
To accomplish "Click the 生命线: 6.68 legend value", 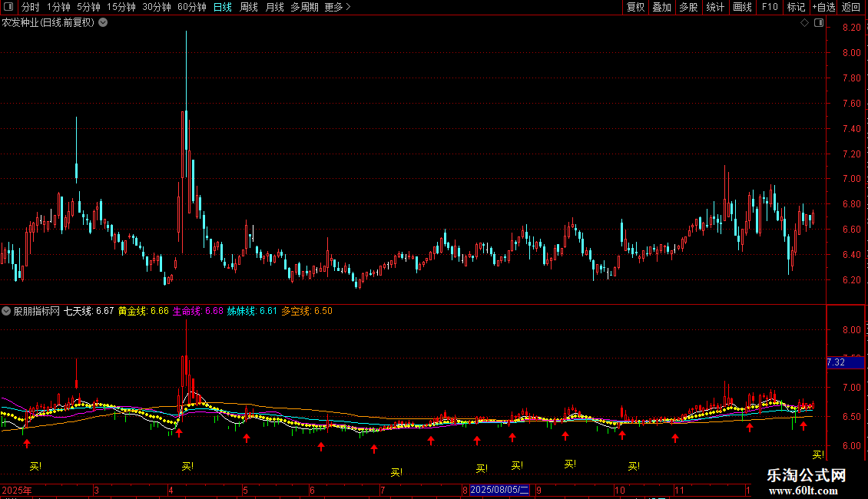I will (197, 311).
